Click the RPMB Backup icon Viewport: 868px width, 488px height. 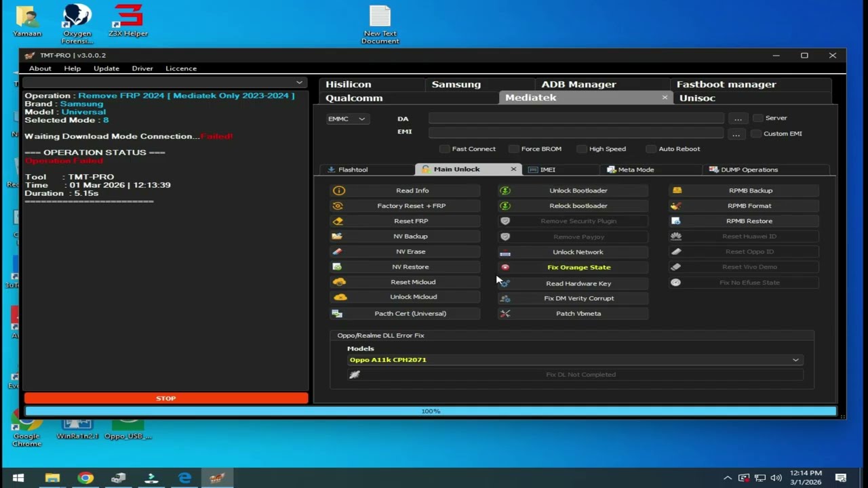click(x=677, y=190)
